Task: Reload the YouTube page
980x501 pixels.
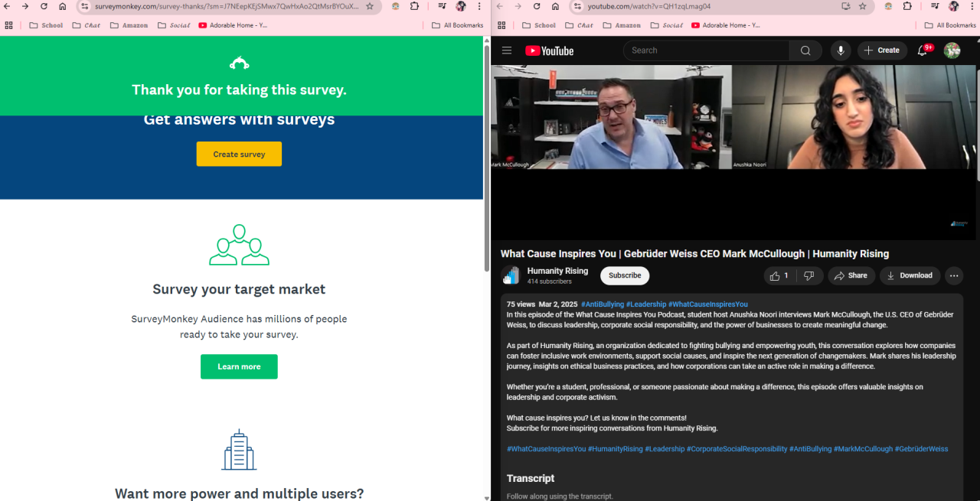Action: (x=537, y=6)
